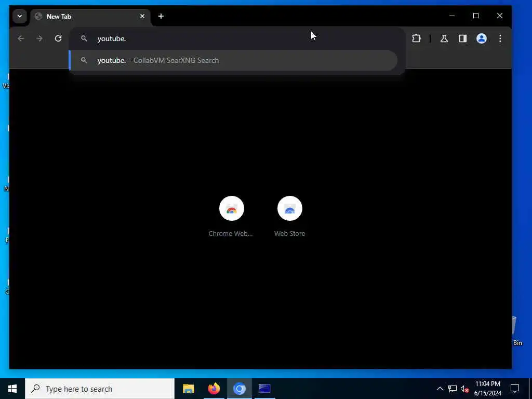The width and height of the screenshot is (532, 399).
Task: Open the notification center icon
Action: 515,389
